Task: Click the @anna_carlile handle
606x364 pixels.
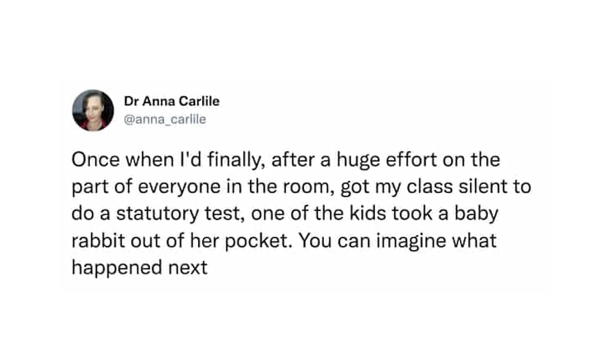Action: (165, 119)
